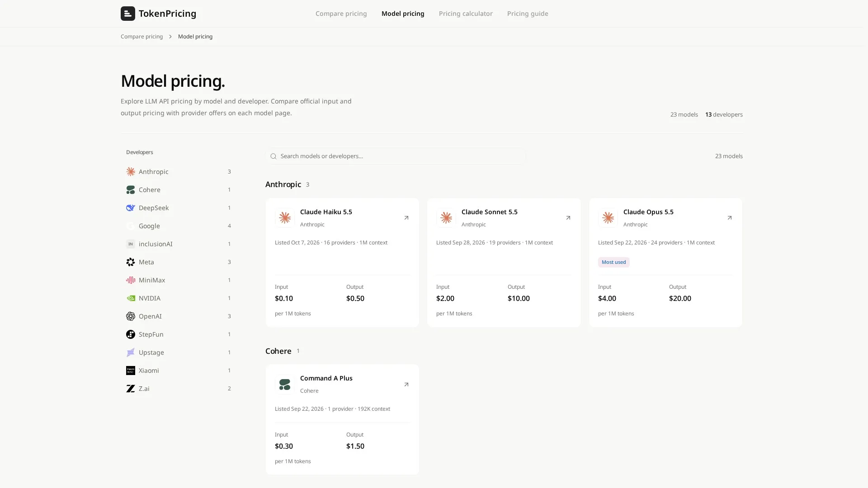Open Claude Haiku 5.5 external link arrow
Screen dimensions: 868x488
pos(406,218)
